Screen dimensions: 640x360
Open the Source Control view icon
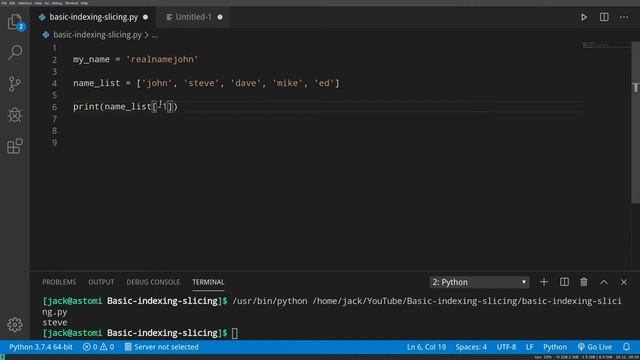pyautogui.click(x=15, y=84)
